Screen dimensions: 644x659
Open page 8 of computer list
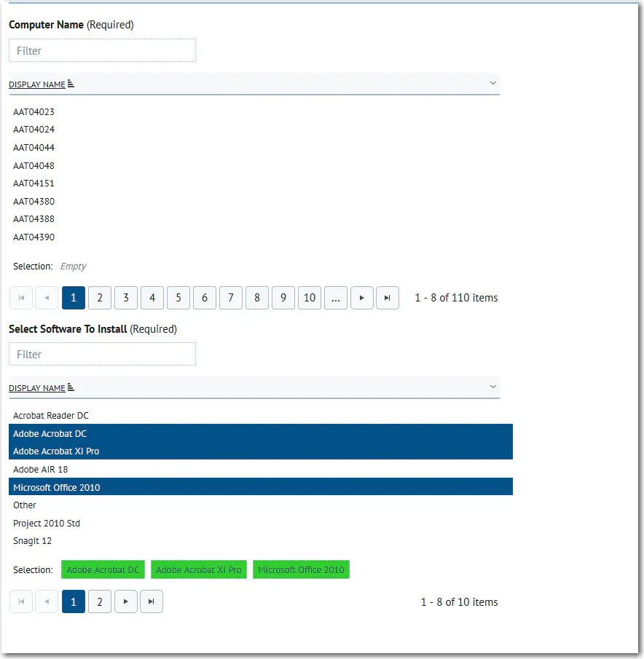point(257,298)
